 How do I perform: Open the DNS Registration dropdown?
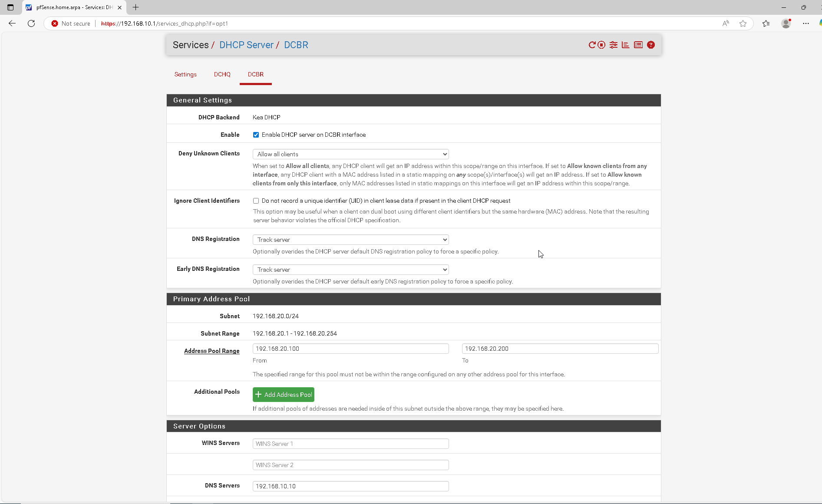[351, 240]
